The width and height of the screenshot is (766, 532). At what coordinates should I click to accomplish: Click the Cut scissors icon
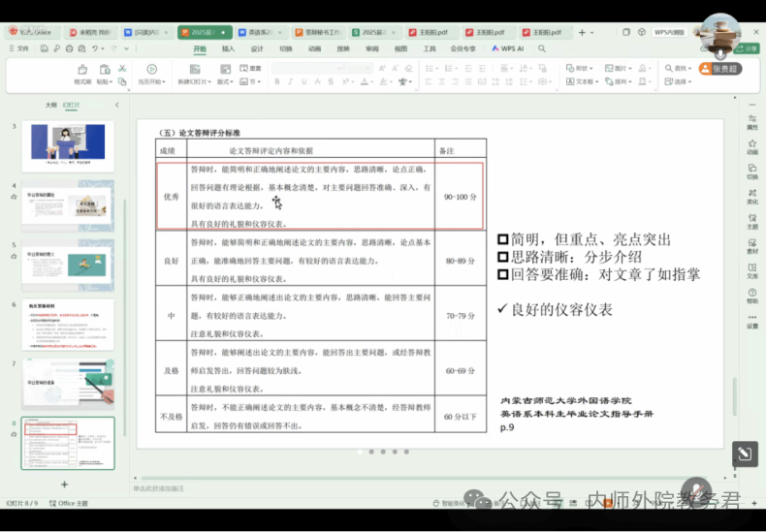click(120, 69)
